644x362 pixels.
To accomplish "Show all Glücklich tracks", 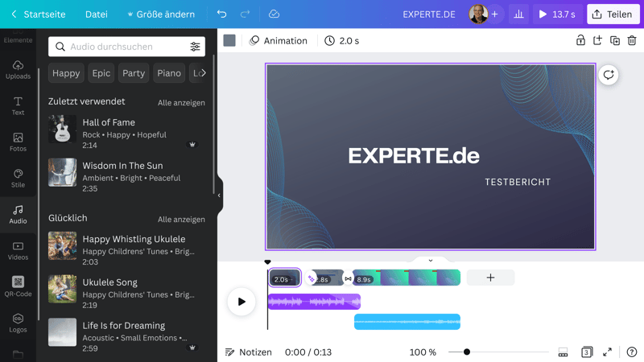I will point(181,219).
